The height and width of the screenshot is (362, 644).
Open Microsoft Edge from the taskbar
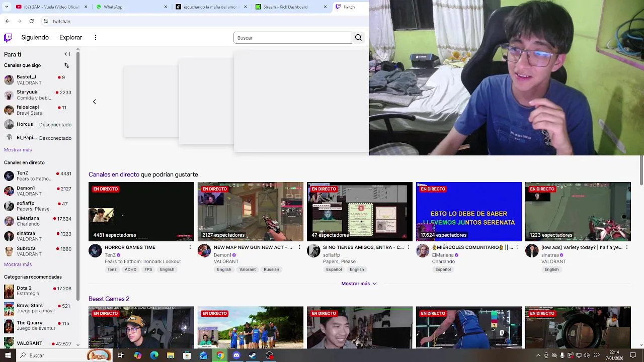click(154, 355)
